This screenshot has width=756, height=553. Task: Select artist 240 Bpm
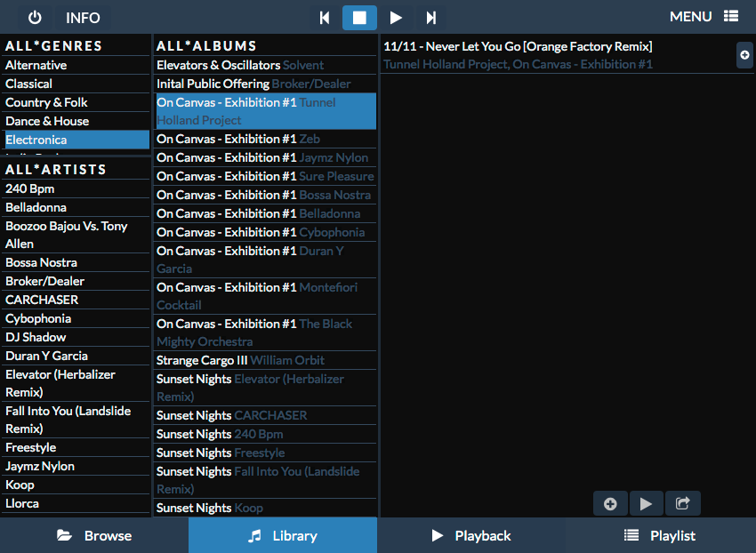76,188
